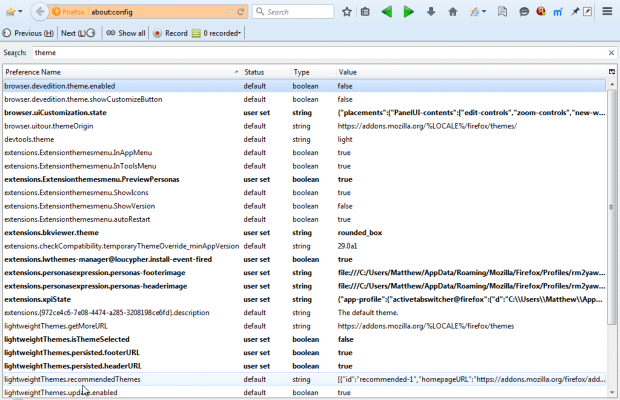Open the bookmarks star dropdown menu
620x400 pixels.
(14, 12)
